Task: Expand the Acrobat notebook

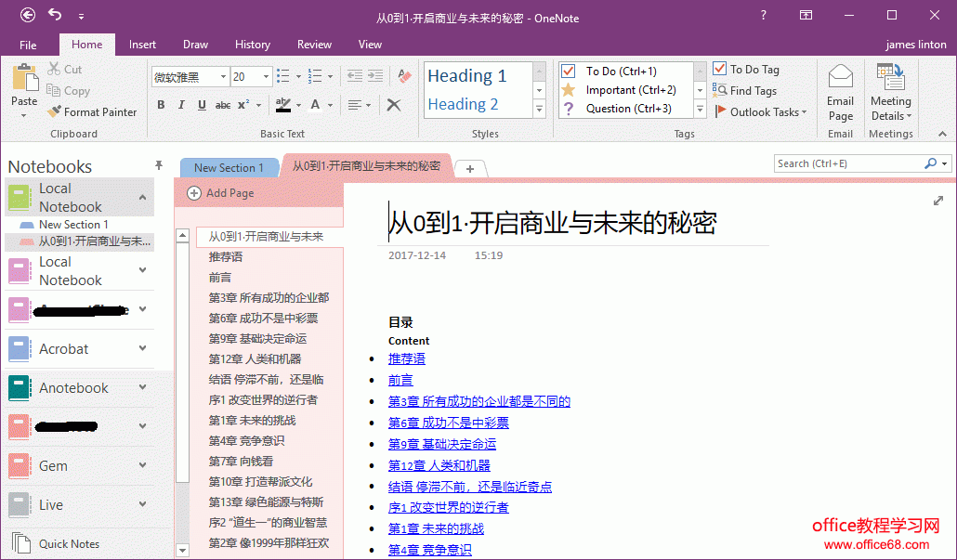Action: (142, 348)
